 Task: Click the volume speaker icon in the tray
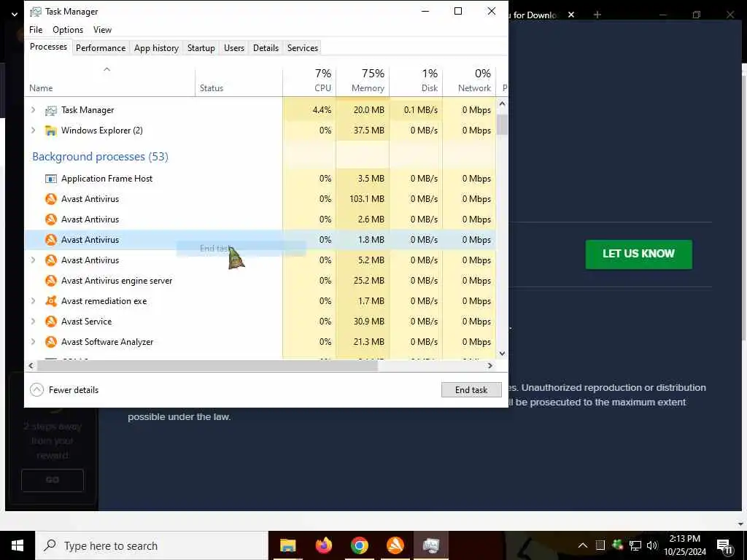651,545
